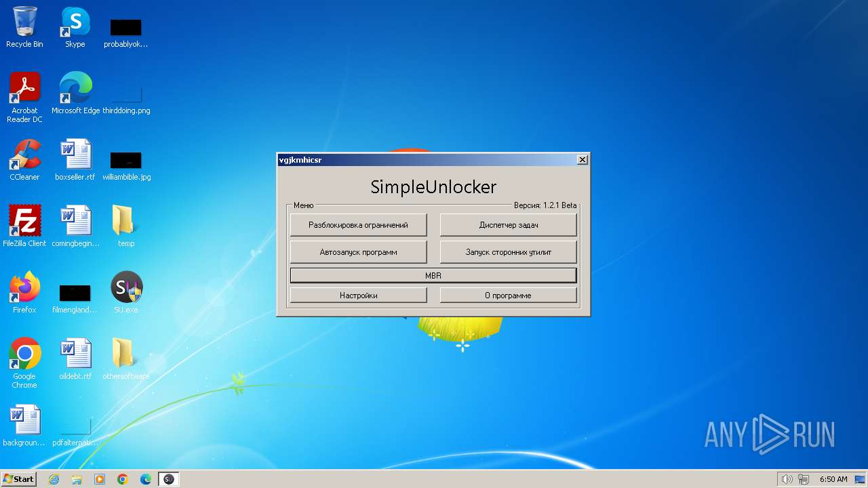Image resolution: width=868 pixels, height=488 pixels.
Task: Select the boxseller.rtf document icon
Action: click(x=75, y=160)
